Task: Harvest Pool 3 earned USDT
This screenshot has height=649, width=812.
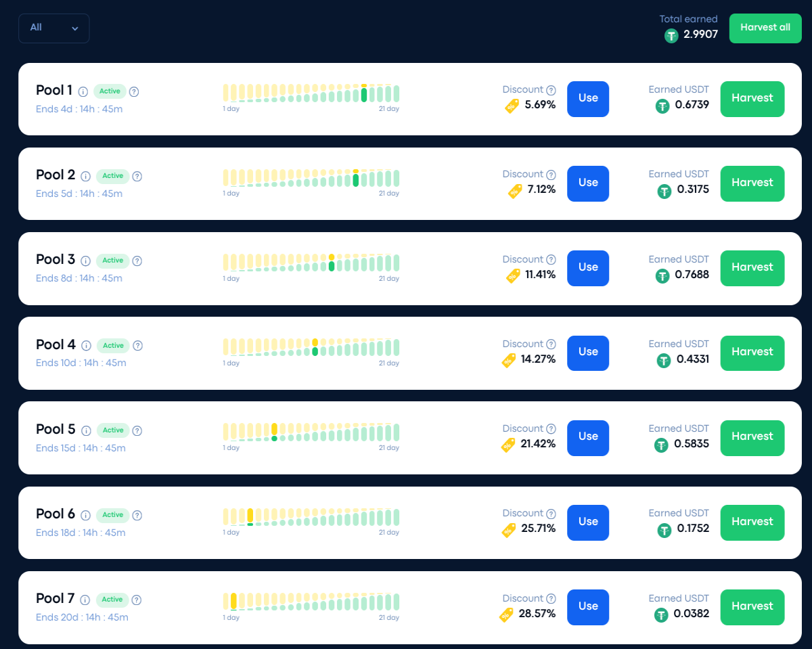Action: point(752,268)
